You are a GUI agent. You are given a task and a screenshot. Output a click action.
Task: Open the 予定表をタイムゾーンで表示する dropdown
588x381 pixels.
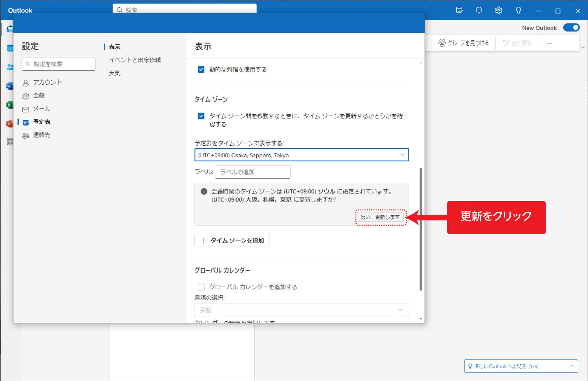[x=301, y=155]
